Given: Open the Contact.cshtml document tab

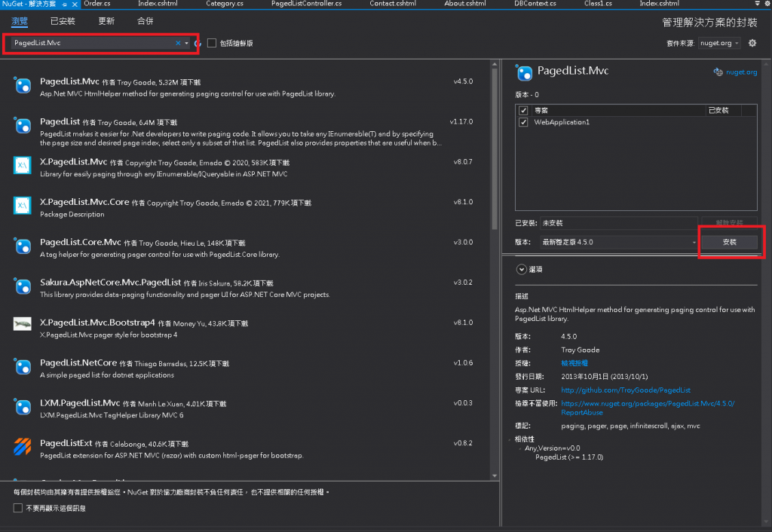Looking at the screenshot, I should coord(392,4).
